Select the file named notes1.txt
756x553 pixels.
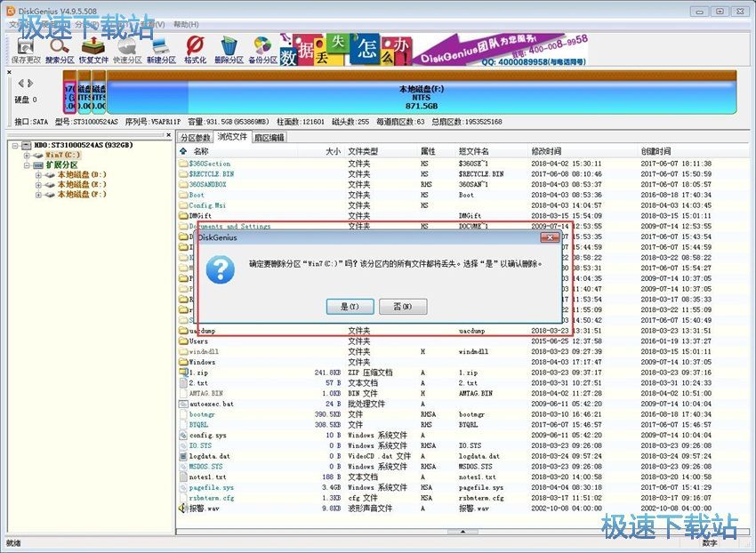[208, 477]
